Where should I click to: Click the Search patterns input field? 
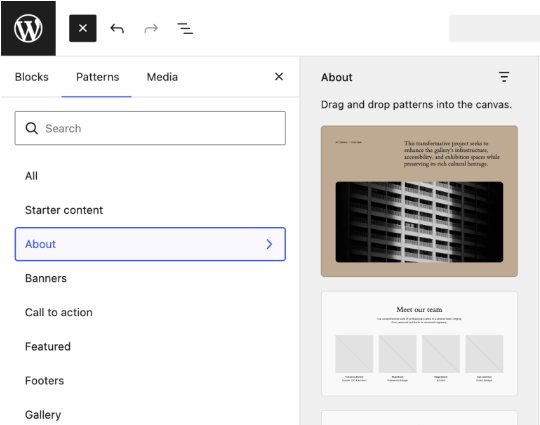[x=150, y=128]
